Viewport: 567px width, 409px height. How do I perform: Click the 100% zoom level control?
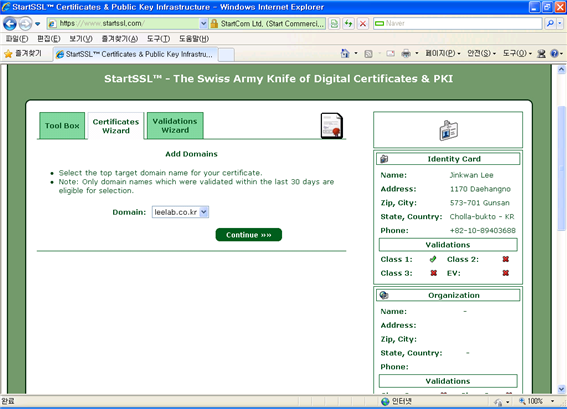tap(531, 401)
